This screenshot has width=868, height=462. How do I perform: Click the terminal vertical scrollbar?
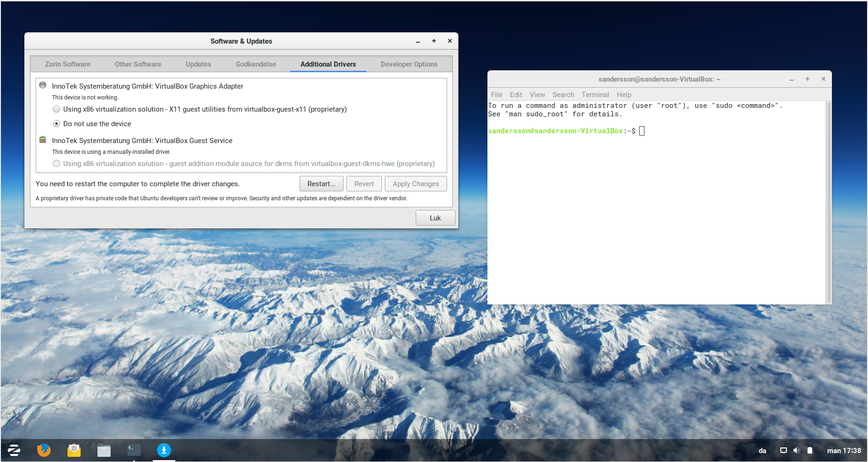(x=829, y=202)
